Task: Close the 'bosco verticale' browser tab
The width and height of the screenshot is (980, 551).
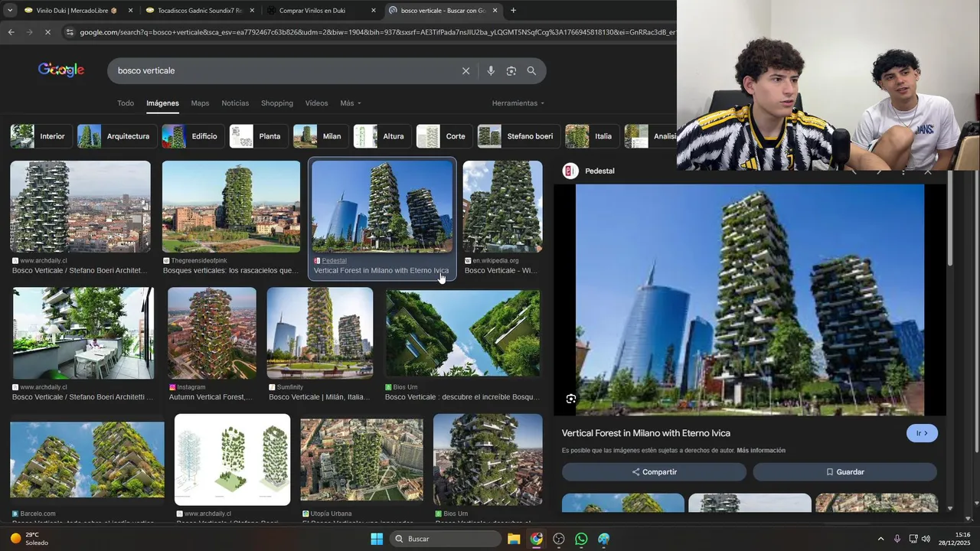Action: [x=495, y=11]
